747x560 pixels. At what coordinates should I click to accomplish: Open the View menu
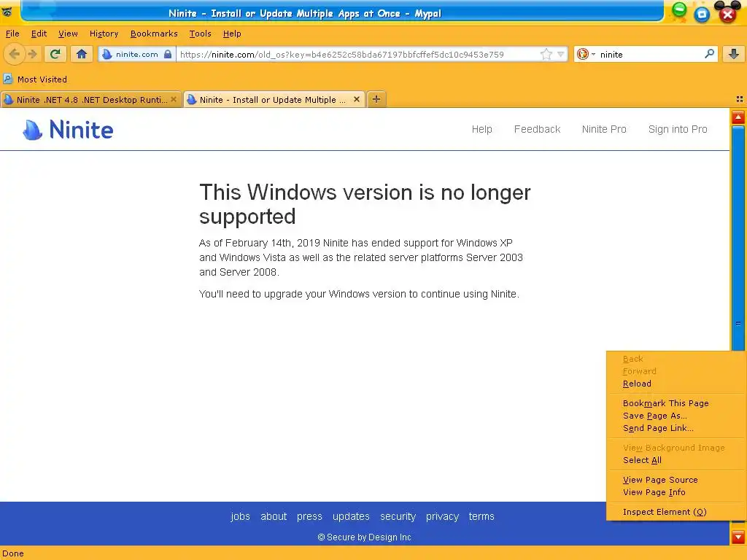[x=68, y=34]
